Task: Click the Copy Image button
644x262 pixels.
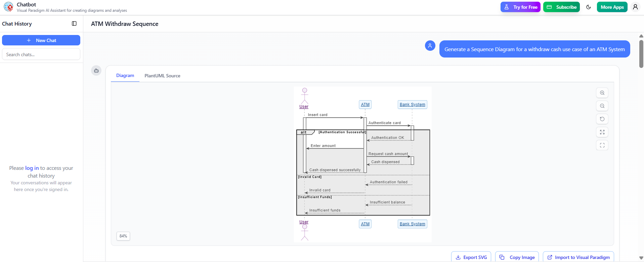Action: [517, 257]
